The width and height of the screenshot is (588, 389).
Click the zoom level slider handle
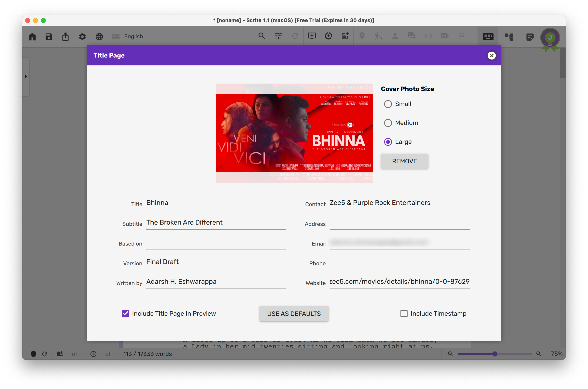coord(494,354)
